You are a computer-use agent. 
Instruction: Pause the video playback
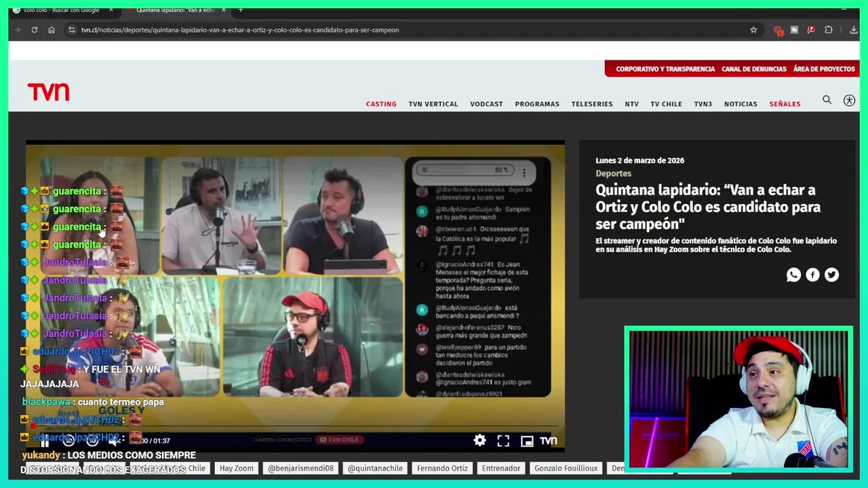45,442
